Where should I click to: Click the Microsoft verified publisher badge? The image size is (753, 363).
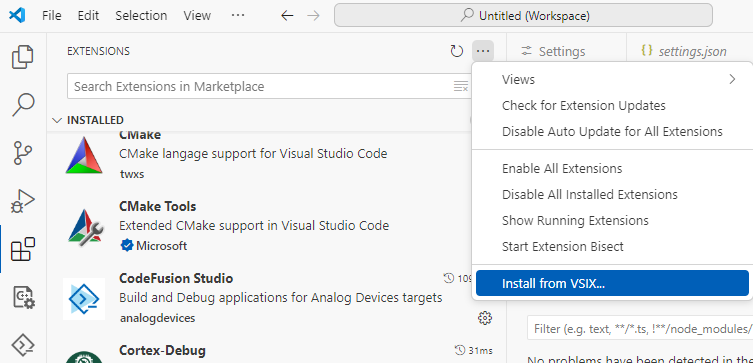[x=126, y=246]
